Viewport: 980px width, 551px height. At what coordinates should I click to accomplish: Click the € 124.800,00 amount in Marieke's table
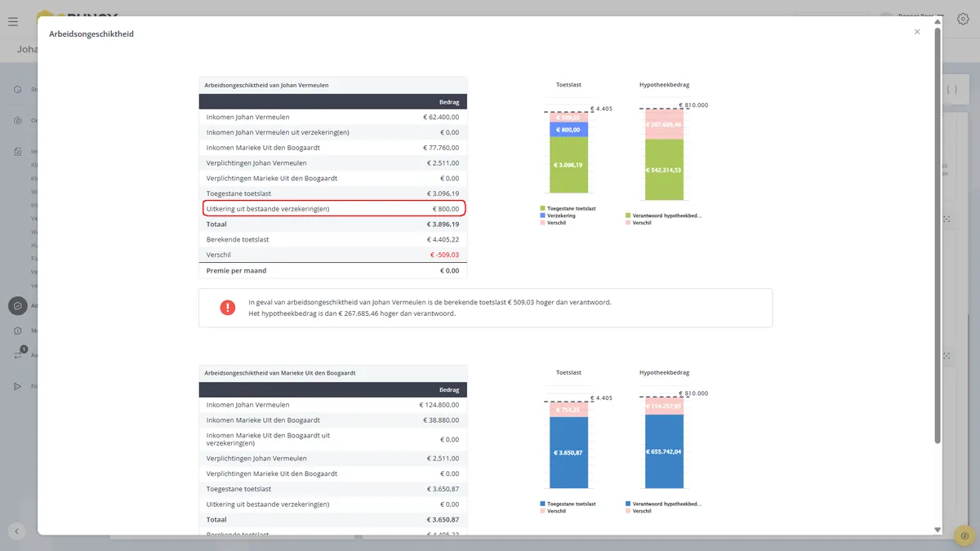(x=439, y=405)
